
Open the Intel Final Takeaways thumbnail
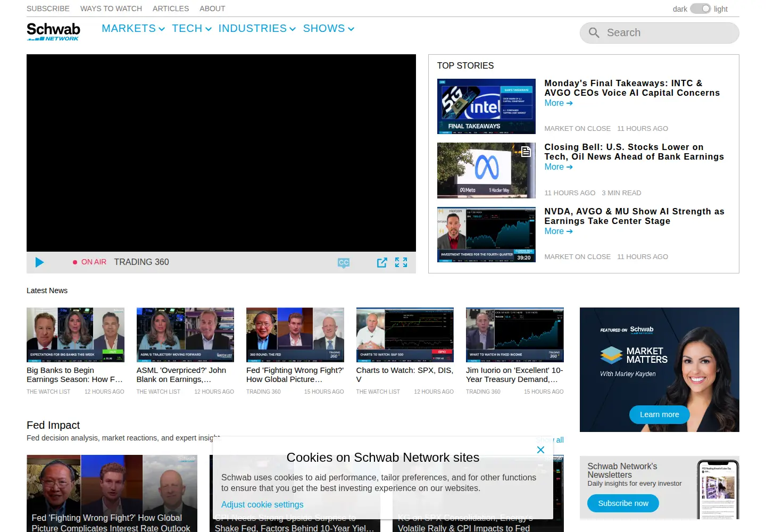tap(486, 106)
